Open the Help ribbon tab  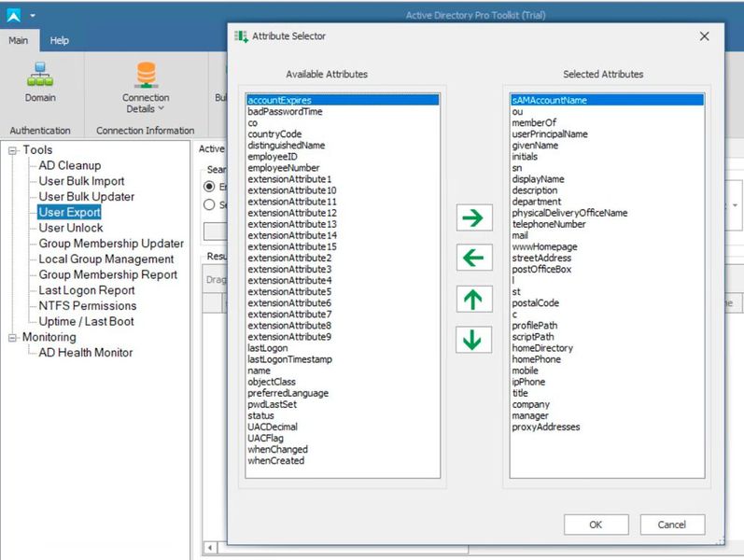point(60,41)
